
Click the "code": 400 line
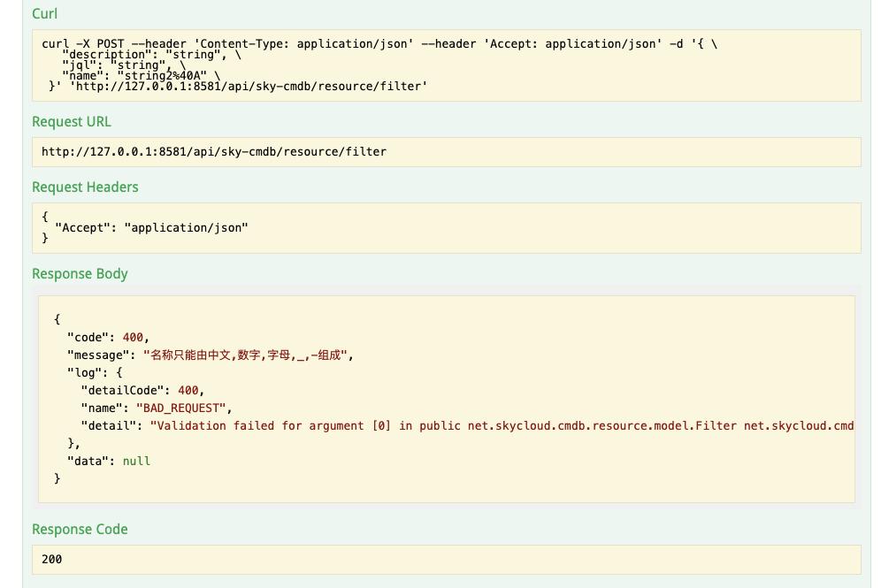pyautogui.click(x=108, y=338)
